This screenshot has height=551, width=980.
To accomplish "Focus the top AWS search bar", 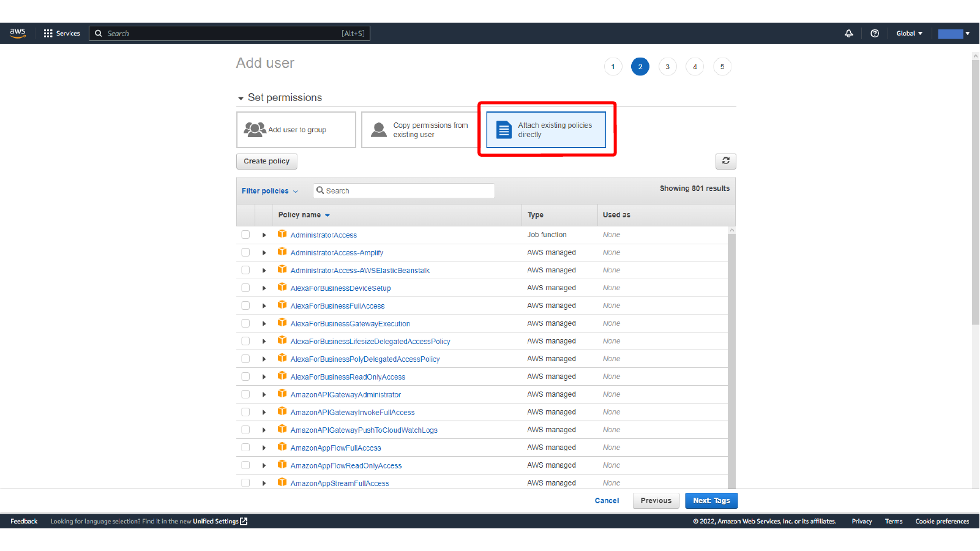I will tap(230, 34).
